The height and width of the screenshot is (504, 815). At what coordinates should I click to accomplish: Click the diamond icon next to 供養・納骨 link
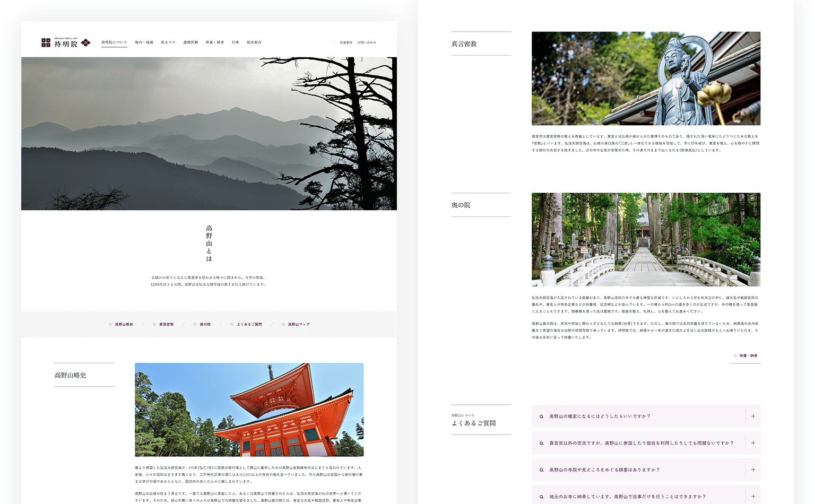click(735, 355)
